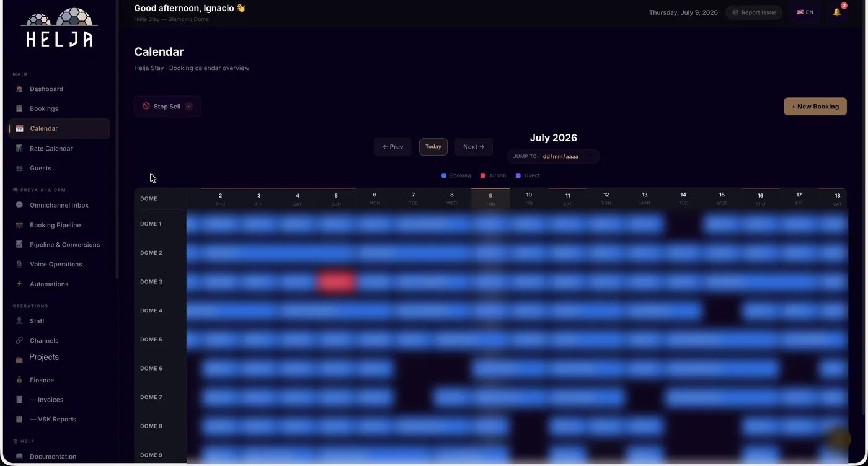
Task: Open Booking Pipeline menu item
Action: coord(55,225)
